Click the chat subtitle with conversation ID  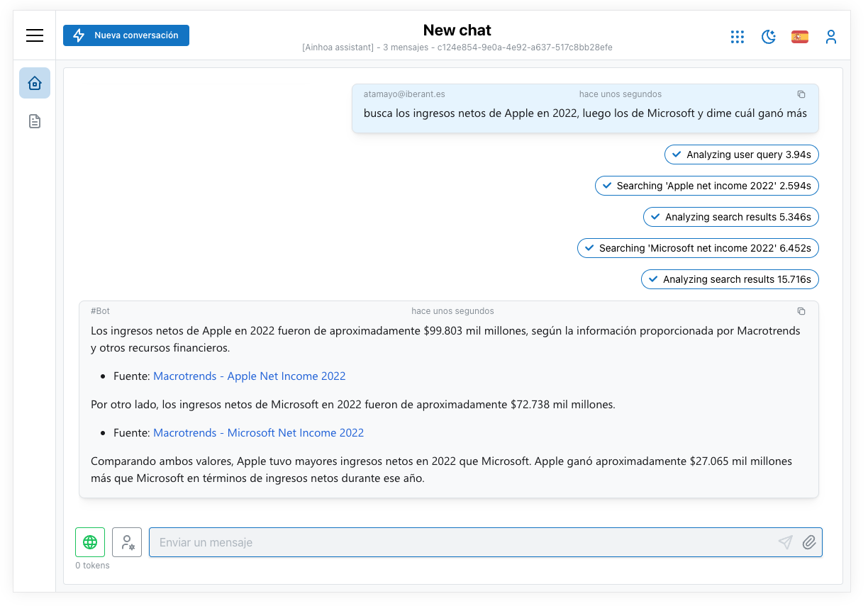tap(457, 47)
